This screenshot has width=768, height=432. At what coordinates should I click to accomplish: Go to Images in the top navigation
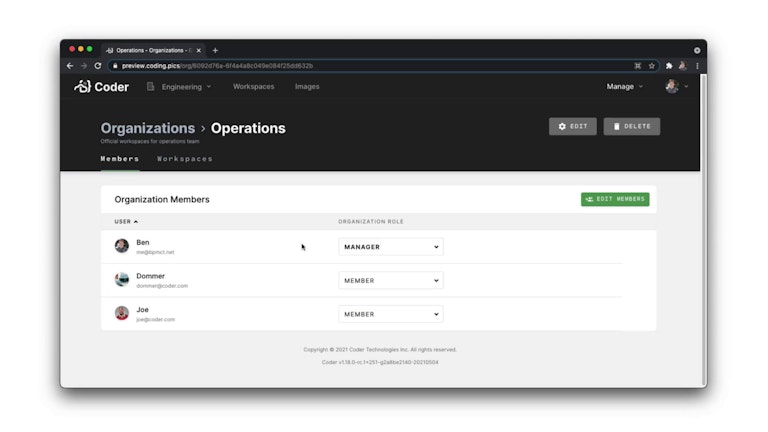pyautogui.click(x=307, y=87)
